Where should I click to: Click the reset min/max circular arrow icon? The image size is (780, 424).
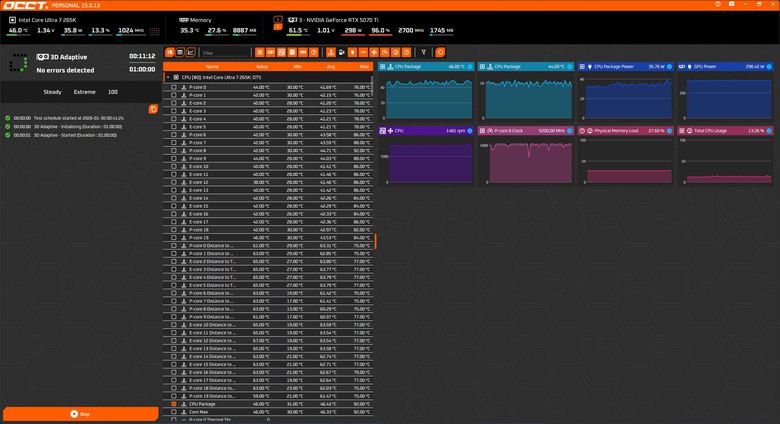440,52
